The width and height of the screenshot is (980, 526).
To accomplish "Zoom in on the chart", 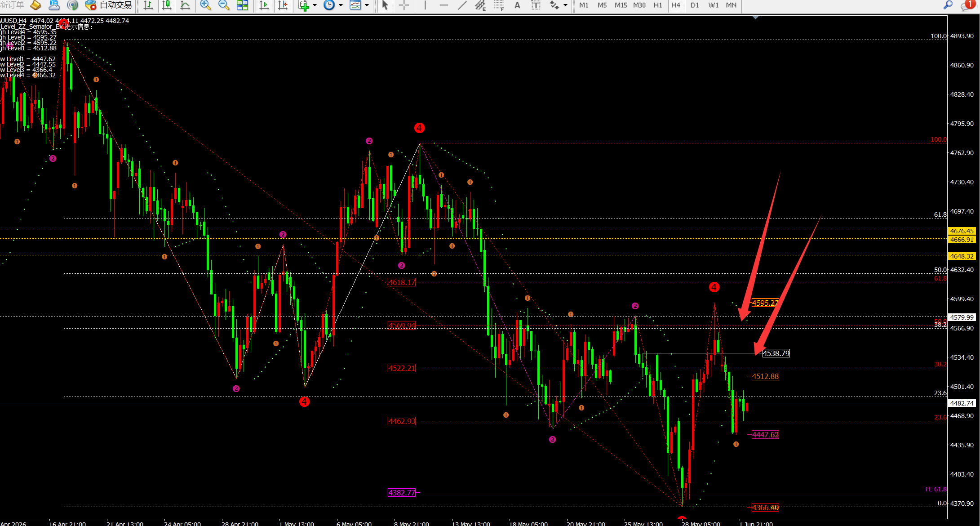I will [x=205, y=5].
